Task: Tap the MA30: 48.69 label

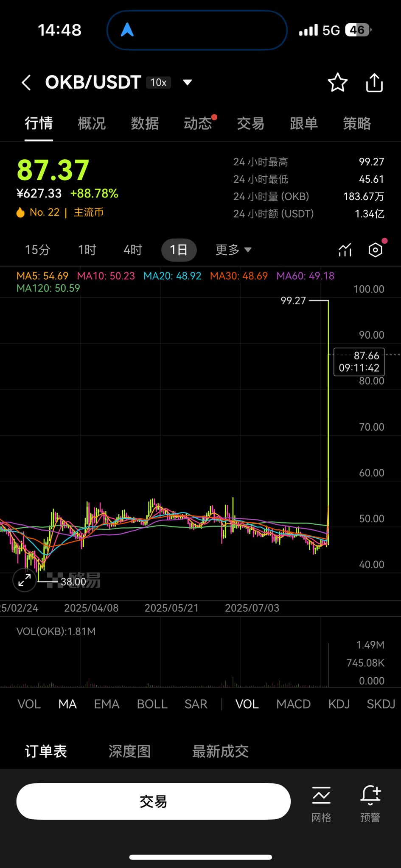Action: click(239, 276)
